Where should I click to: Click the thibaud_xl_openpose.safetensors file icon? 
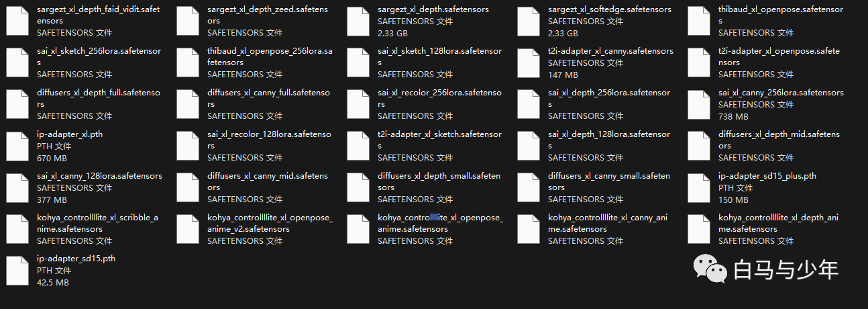pyautogui.click(x=699, y=21)
